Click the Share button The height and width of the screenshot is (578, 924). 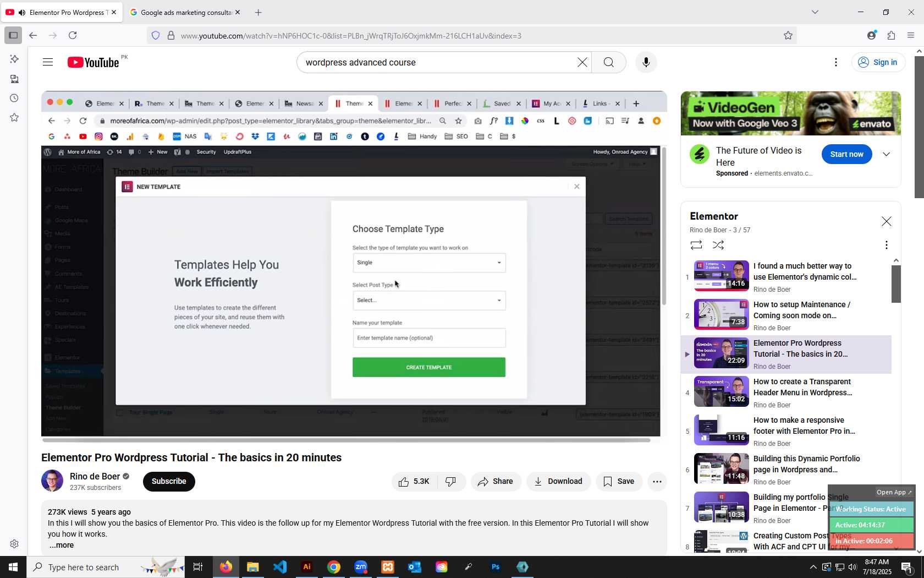496,482
